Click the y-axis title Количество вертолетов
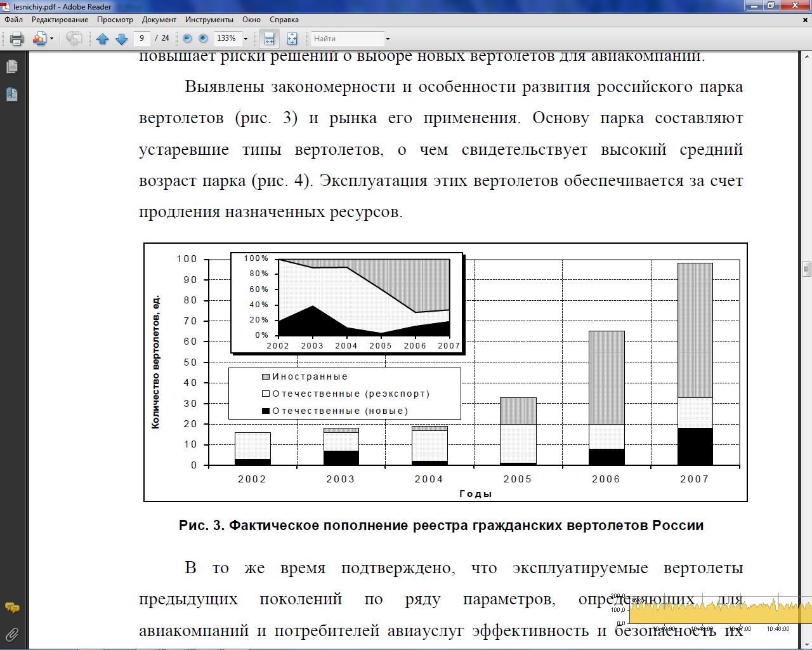Screen dimensions: 812x650 coord(155,362)
